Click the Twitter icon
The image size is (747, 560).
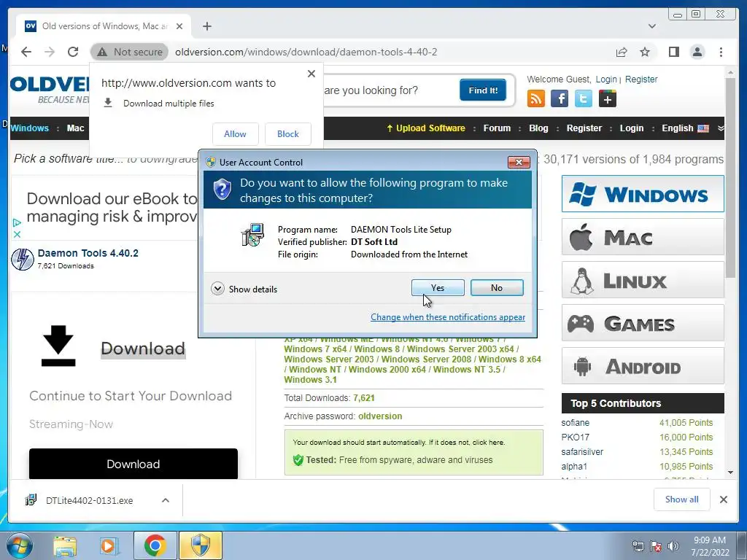pyautogui.click(x=584, y=98)
